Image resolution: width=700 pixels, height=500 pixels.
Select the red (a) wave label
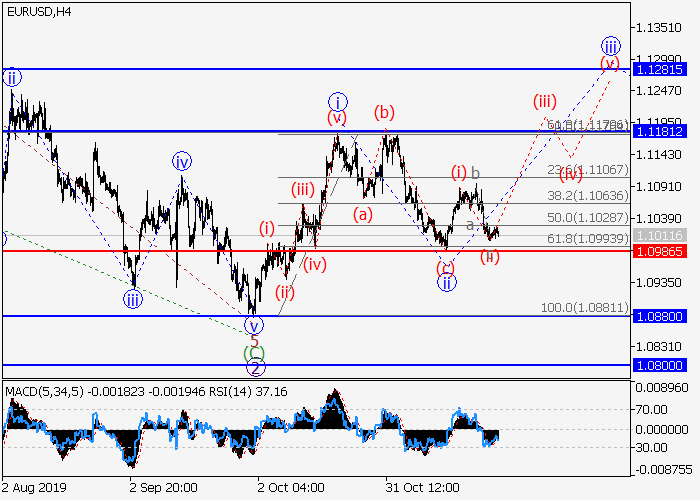(362, 213)
